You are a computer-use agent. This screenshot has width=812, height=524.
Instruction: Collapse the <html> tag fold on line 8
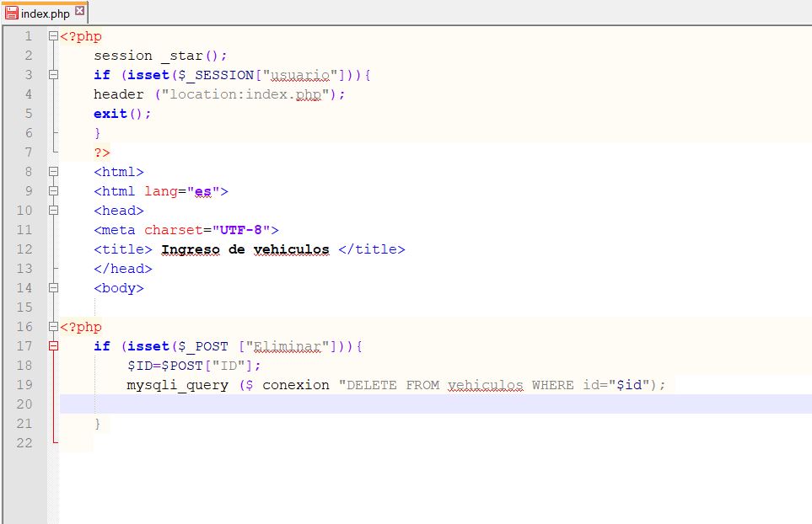click(x=54, y=172)
